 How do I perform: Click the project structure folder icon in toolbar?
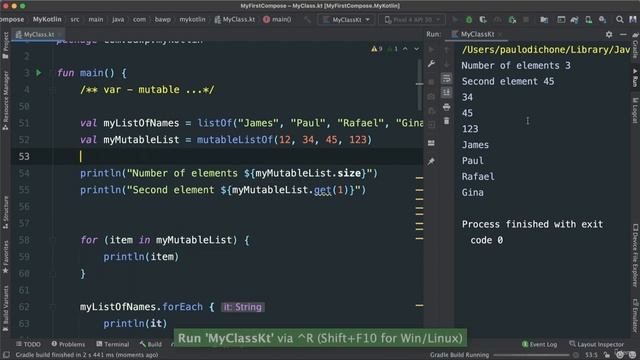(x=544, y=20)
